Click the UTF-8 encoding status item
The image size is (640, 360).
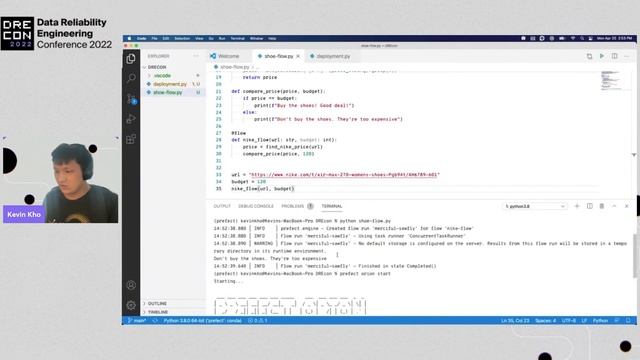[x=569, y=320]
